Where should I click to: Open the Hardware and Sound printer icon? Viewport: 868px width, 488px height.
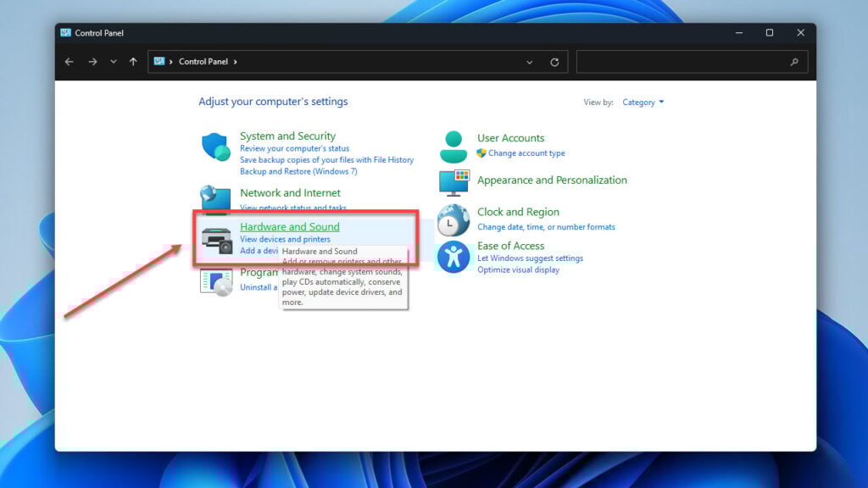(x=216, y=240)
